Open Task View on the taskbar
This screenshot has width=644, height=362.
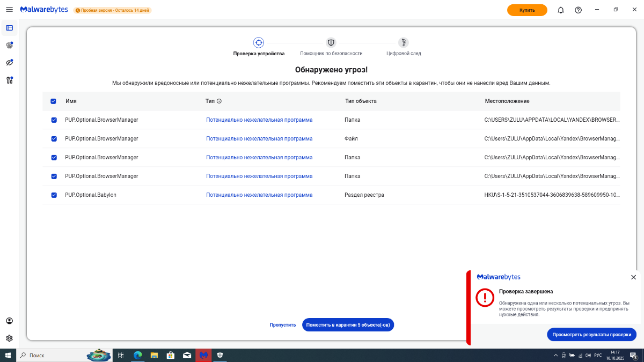pyautogui.click(x=121, y=355)
